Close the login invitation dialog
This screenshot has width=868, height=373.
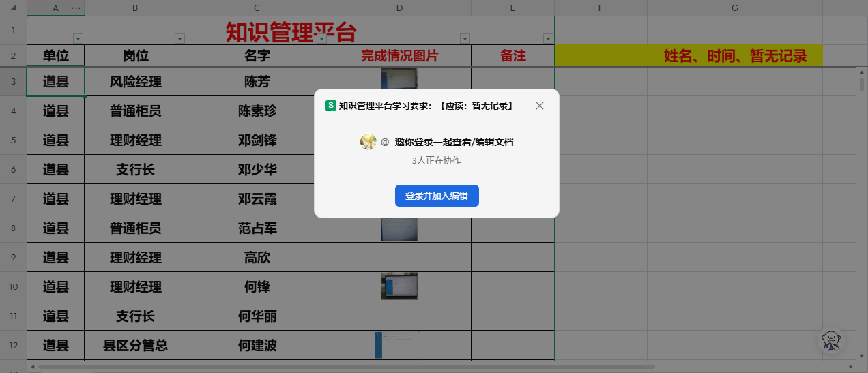[540, 106]
